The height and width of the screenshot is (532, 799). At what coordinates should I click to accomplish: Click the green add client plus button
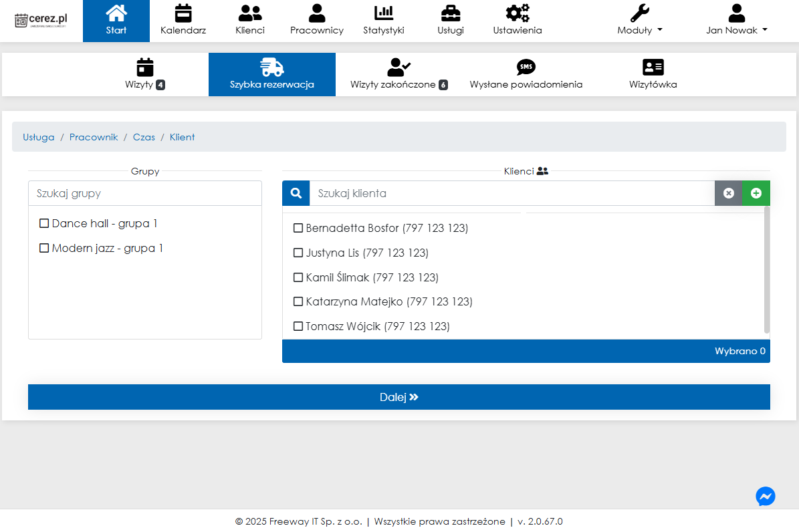click(x=756, y=193)
